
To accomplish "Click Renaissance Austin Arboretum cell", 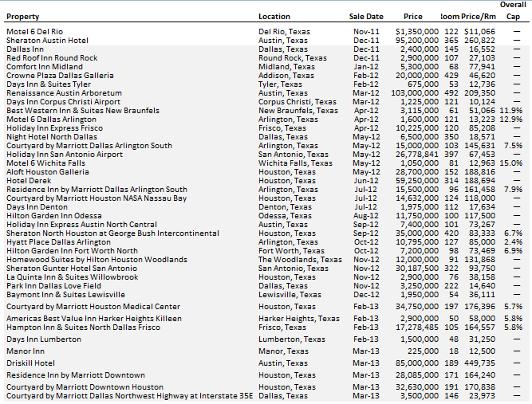I will coord(64,93).
